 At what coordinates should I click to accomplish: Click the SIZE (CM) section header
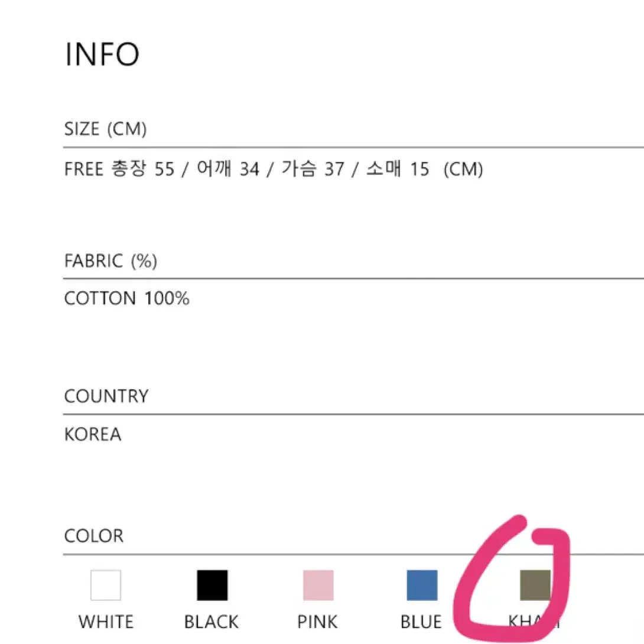click(x=106, y=129)
